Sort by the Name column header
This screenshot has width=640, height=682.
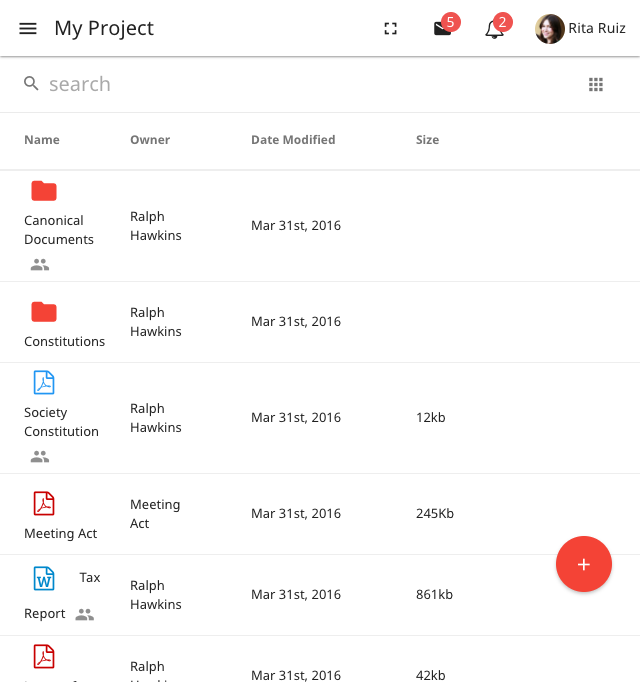[x=42, y=140]
